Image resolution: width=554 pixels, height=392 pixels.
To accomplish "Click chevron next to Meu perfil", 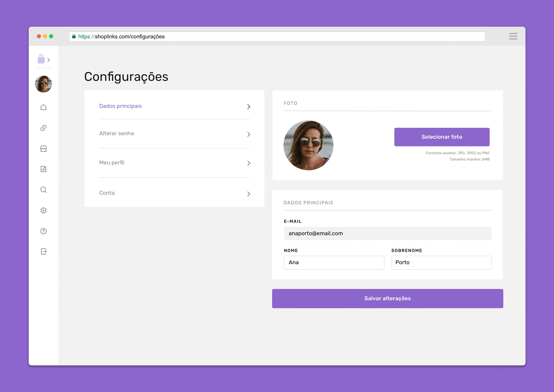I will point(249,163).
